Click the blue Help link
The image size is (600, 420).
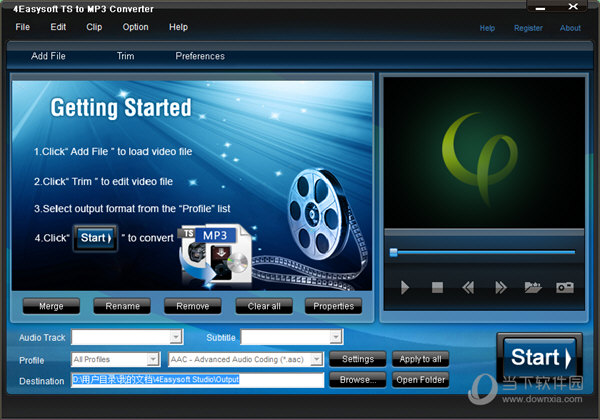coord(487,28)
